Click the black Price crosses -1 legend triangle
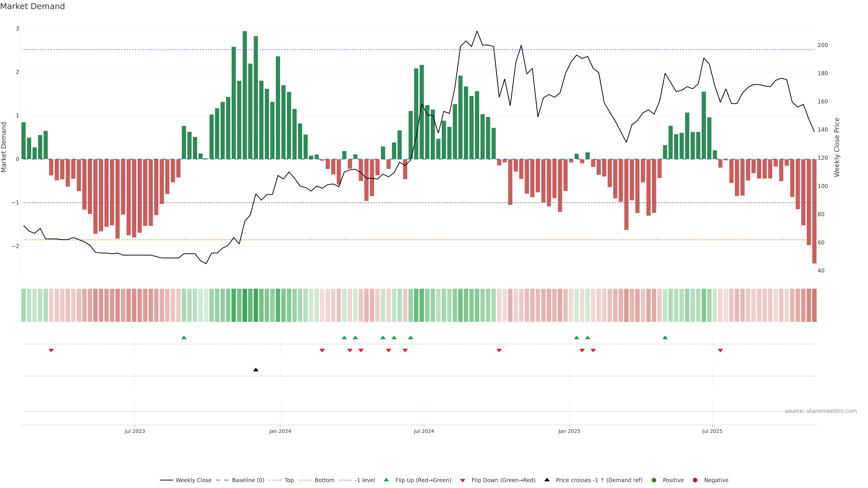 point(547,480)
